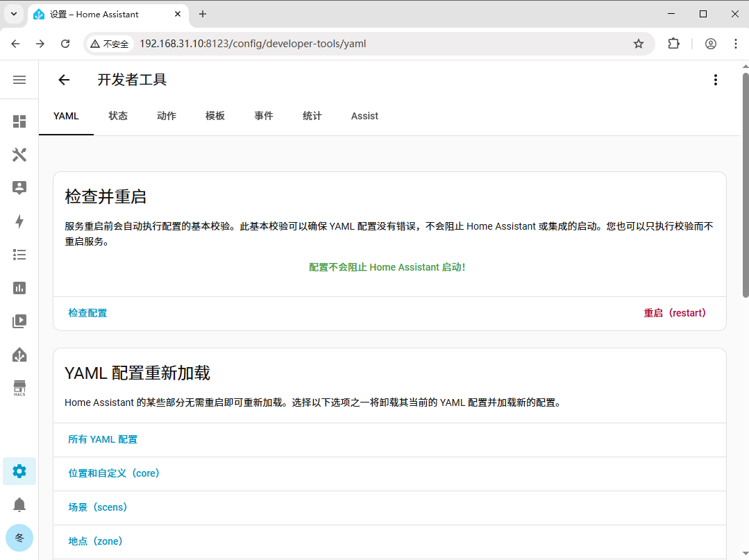Click the browser forward navigation arrow
The width and height of the screenshot is (749, 560).
40,44
